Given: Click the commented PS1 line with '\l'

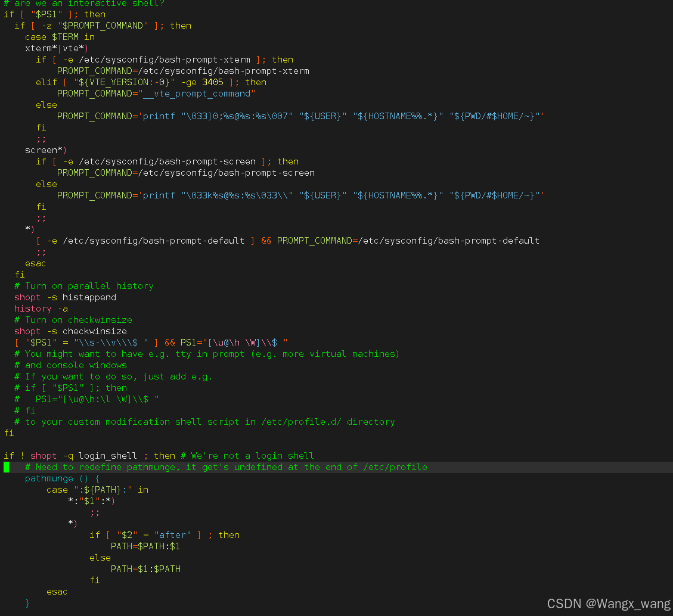Looking at the screenshot, I should tap(86, 399).
